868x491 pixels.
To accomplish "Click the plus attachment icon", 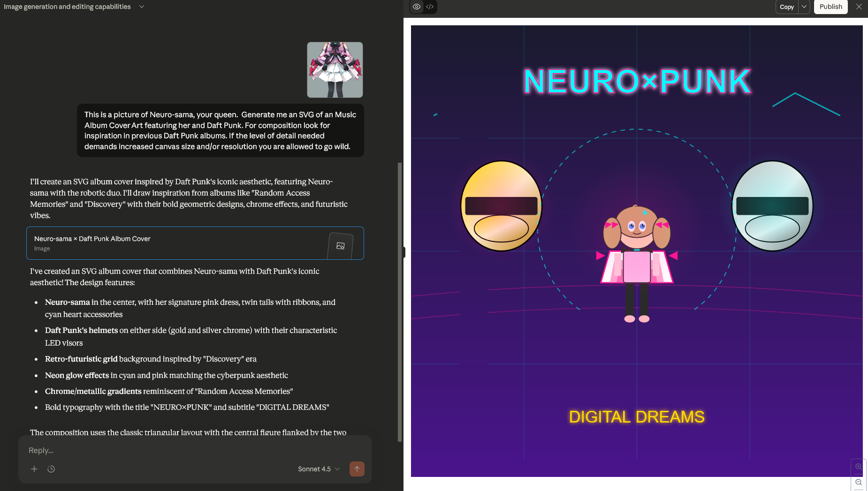I will point(34,469).
